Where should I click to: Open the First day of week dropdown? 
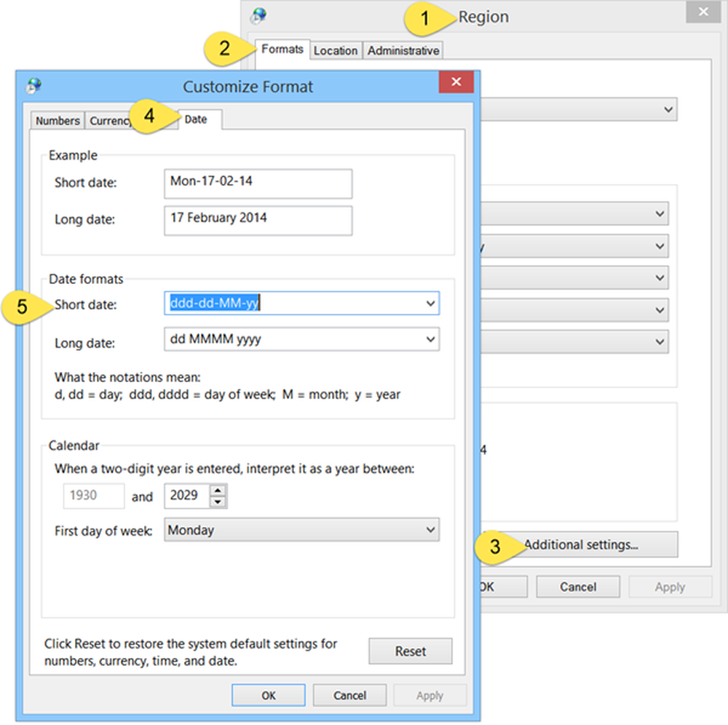(x=430, y=531)
